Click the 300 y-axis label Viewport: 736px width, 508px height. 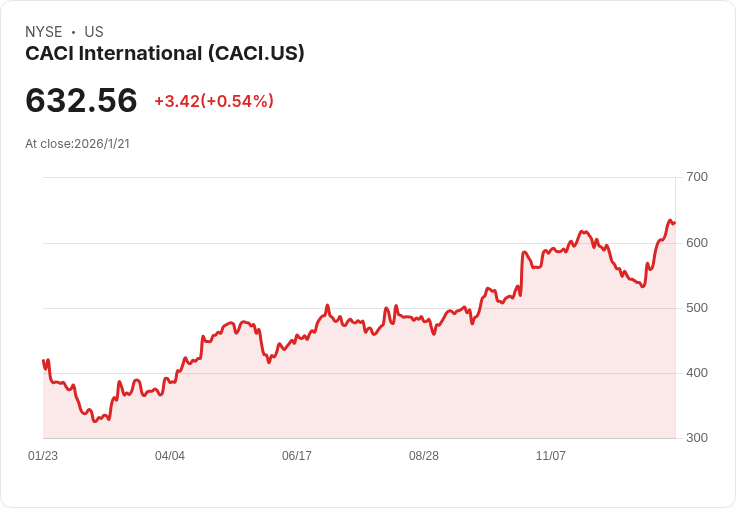tap(697, 438)
